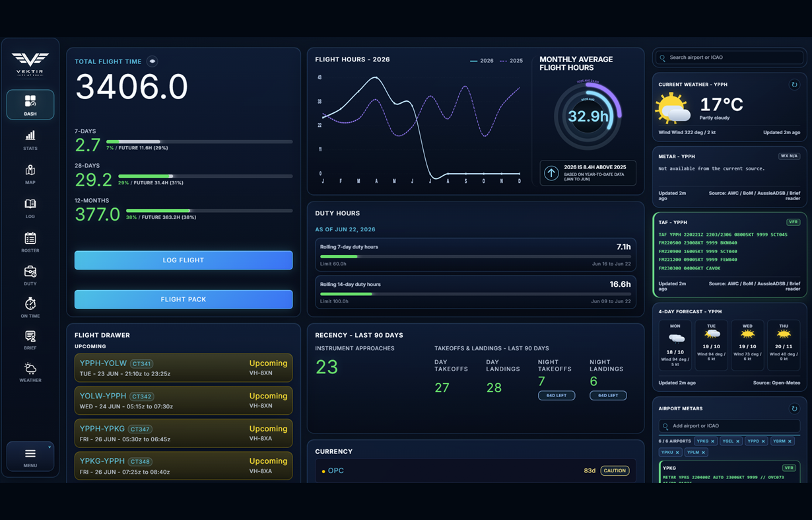Toggle the 2026 legend in chart
Viewport: 812px width, 520px height.
click(482, 61)
